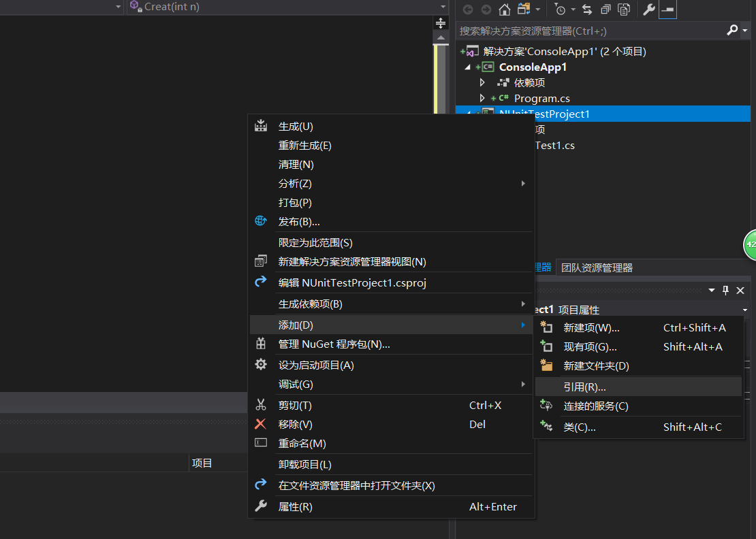Open the 项目属性 object dropdown arrow

[745, 310]
